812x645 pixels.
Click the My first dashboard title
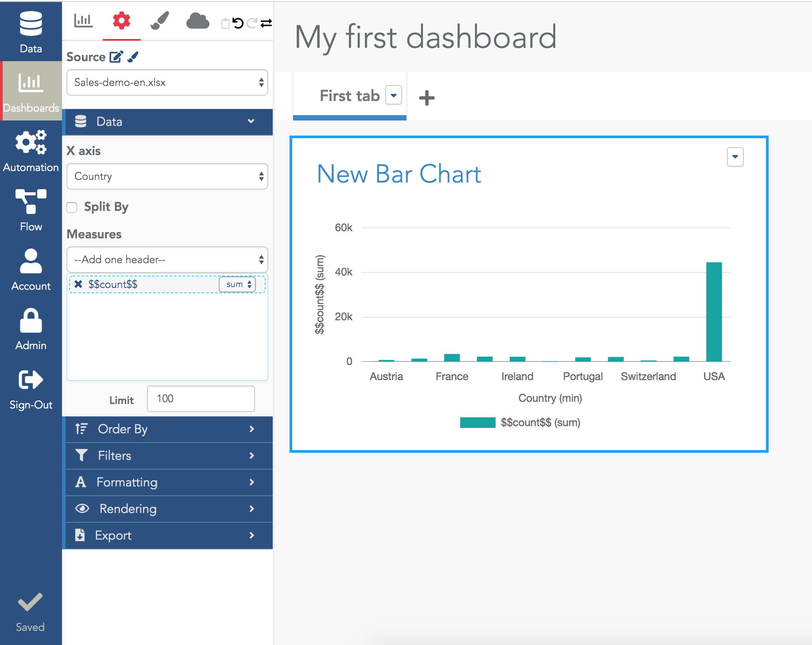[425, 37]
